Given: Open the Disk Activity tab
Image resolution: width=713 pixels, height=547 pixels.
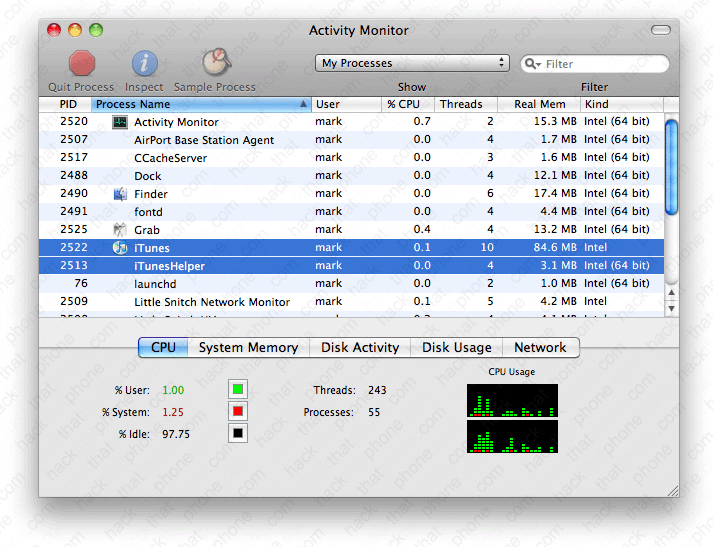Looking at the screenshot, I should (360, 348).
